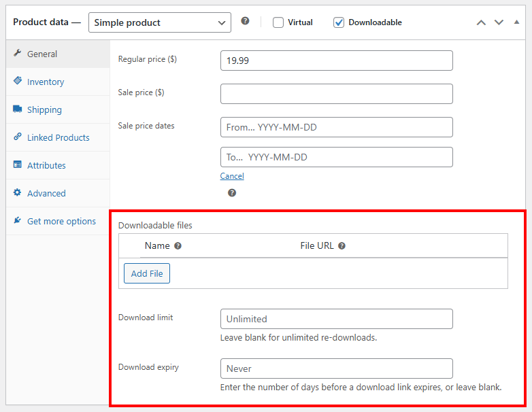Click the help icon below Cancel link
532x412 pixels.
[232, 193]
